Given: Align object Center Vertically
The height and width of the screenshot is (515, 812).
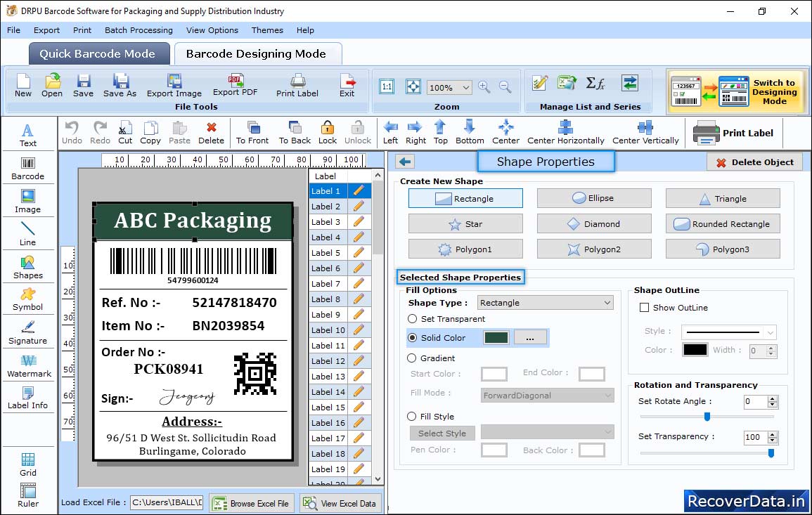Looking at the screenshot, I should (645, 133).
